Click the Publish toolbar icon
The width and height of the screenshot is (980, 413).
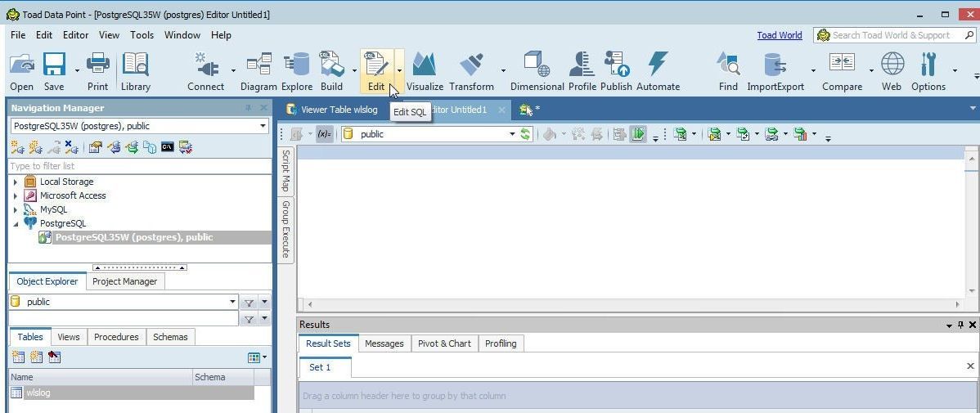[616, 65]
